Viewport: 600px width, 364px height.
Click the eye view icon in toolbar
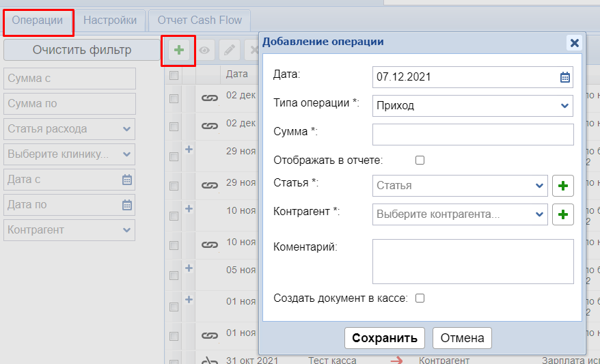click(x=204, y=50)
